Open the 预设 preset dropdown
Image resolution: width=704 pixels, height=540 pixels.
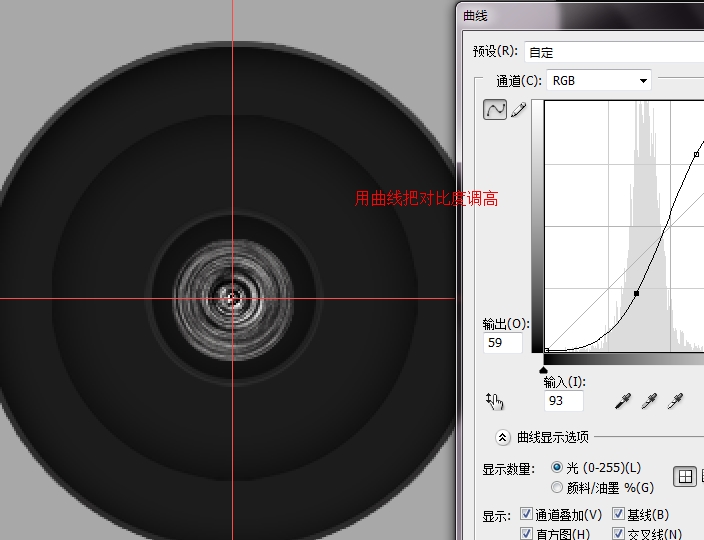[x=612, y=52]
